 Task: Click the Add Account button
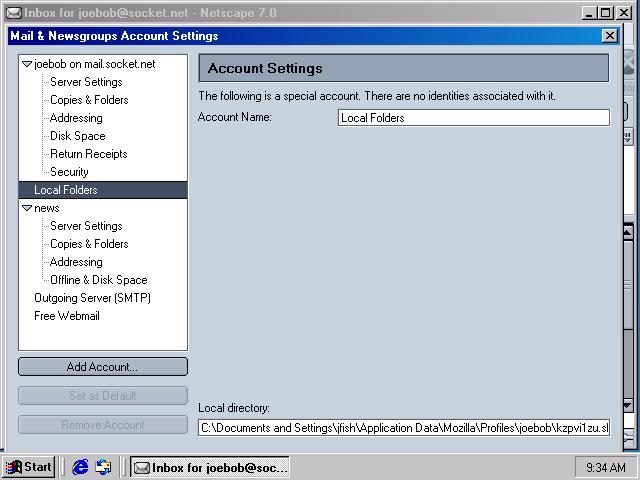coord(103,367)
